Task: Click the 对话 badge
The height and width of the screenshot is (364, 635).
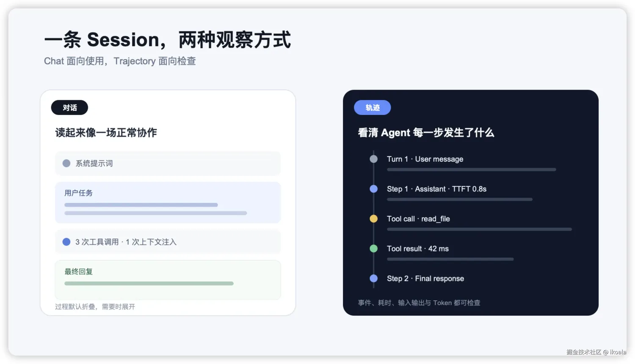Action: (x=69, y=108)
